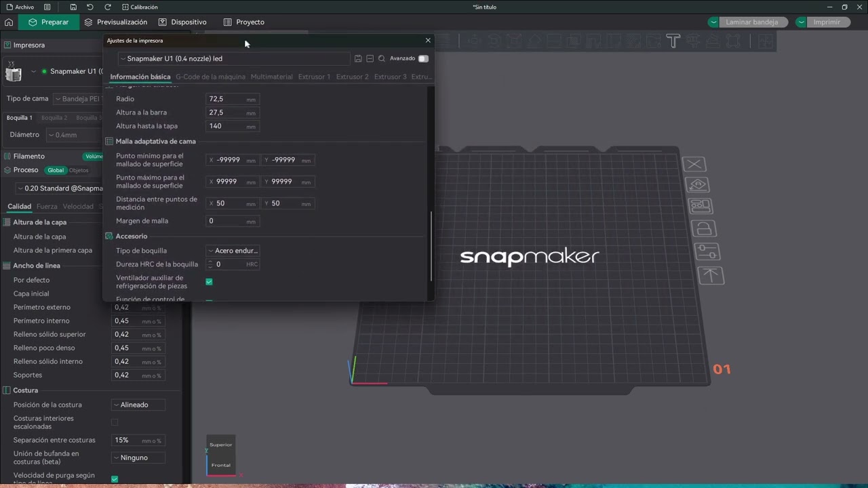Screen dimensions: 868x488
Task: Click the Altura a la barra field
Action: (233, 113)
